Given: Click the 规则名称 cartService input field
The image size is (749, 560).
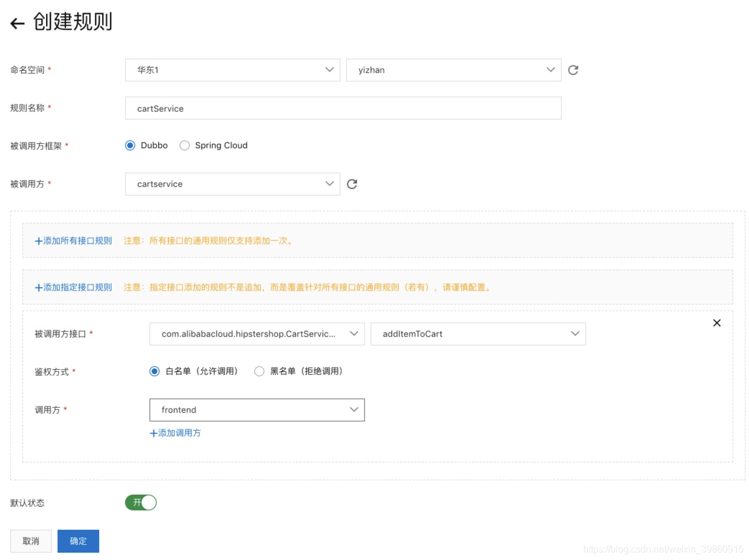Looking at the screenshot, I should tap(343, 108).
